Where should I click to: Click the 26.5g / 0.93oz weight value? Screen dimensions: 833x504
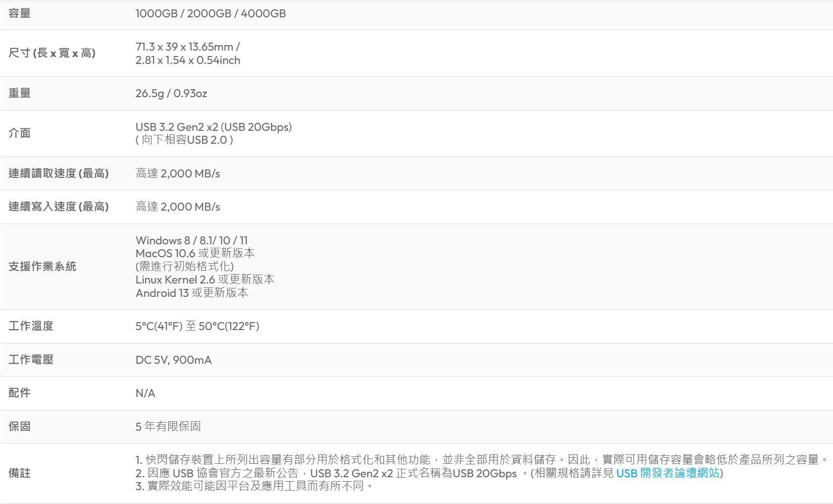coord(171,93)
